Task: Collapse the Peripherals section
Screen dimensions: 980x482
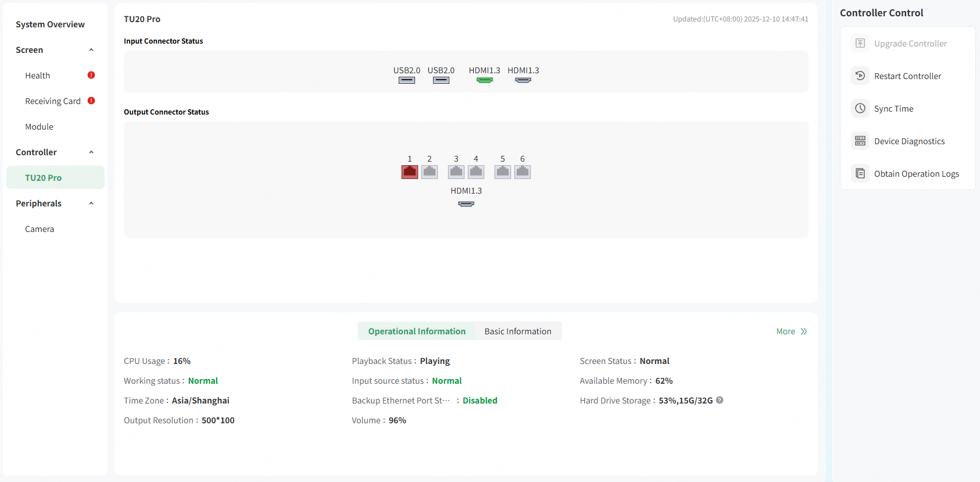Action: point(91,203)
